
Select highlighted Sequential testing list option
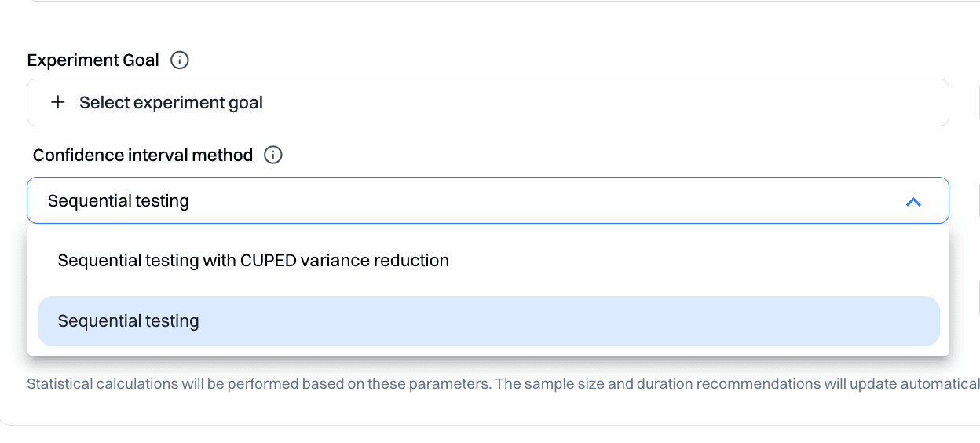pos(129,321)
